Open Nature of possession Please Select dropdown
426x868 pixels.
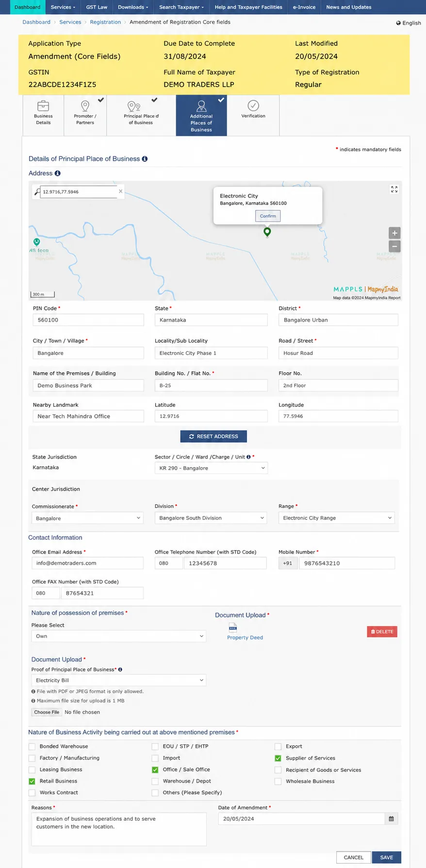[119, 636]
